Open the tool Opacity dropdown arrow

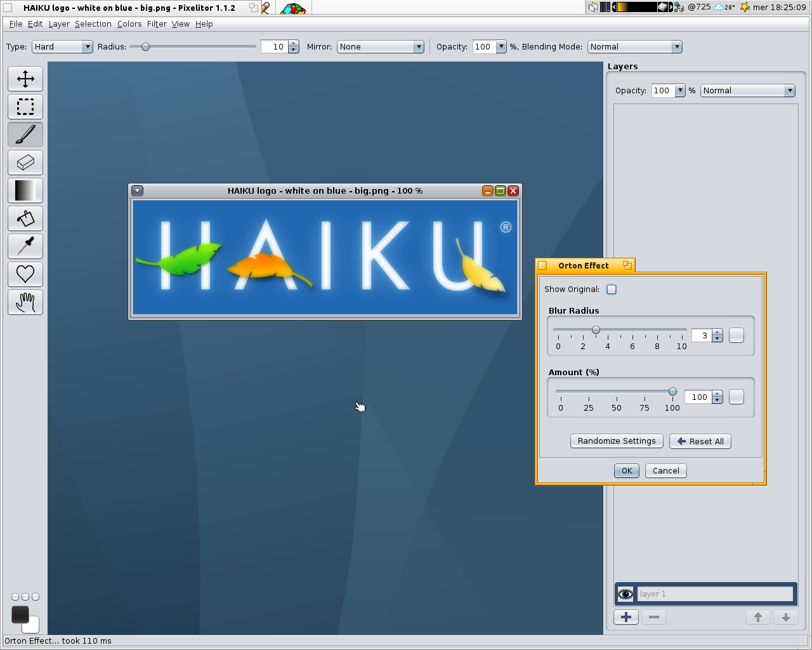point(501,47)
